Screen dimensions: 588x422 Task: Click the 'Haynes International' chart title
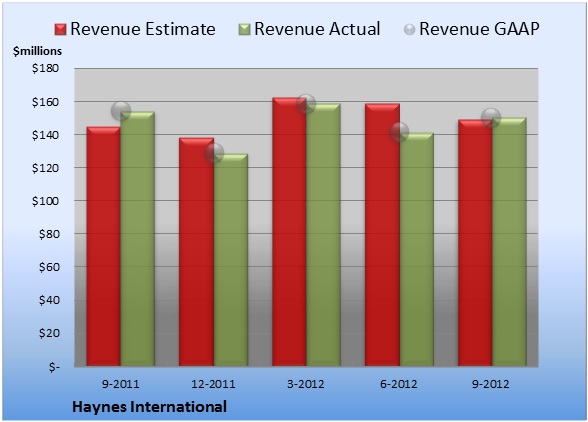(149, 407)
